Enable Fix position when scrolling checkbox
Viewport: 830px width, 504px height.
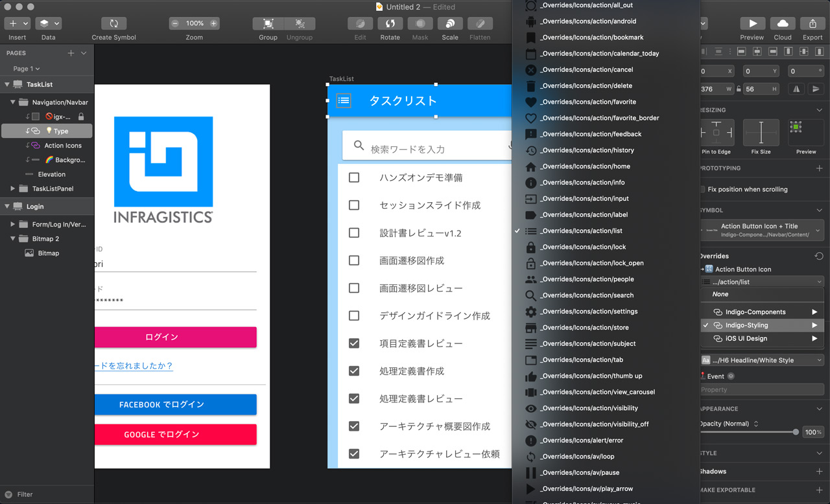click(x=703, y=190)
